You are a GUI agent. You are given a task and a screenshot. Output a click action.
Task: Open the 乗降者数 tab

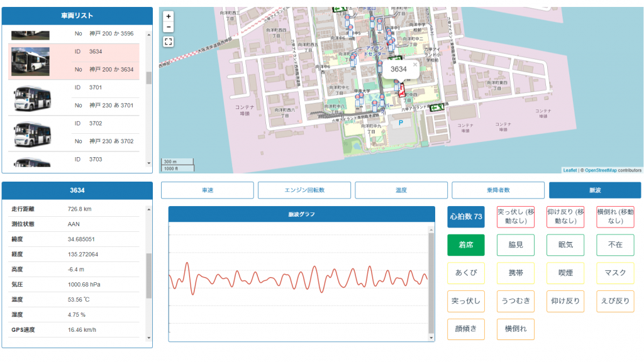tap(498, 190)
